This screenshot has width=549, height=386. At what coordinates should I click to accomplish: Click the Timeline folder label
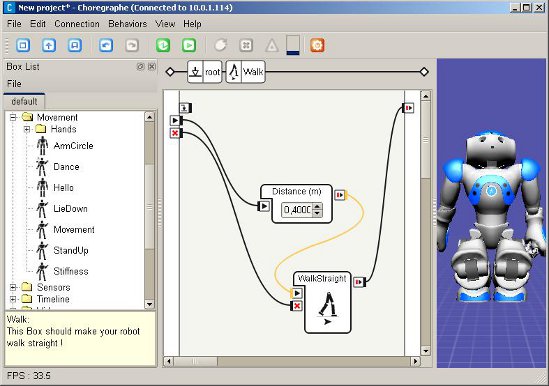(53, 299)
